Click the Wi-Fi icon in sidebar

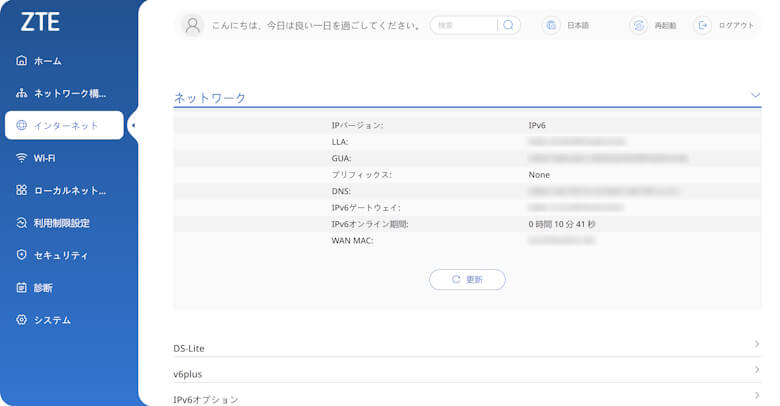[x=22, y=158]
